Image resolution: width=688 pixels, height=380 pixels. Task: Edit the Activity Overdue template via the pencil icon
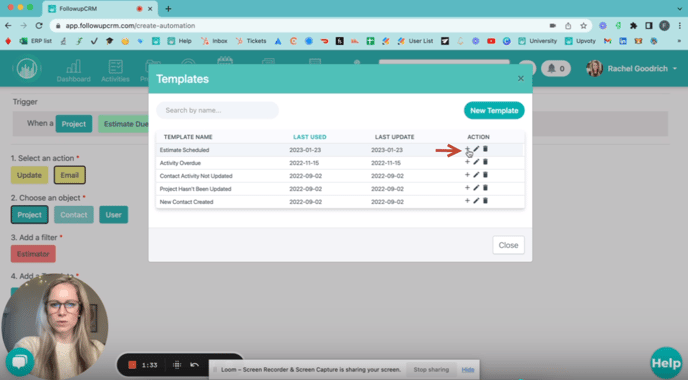476,162
